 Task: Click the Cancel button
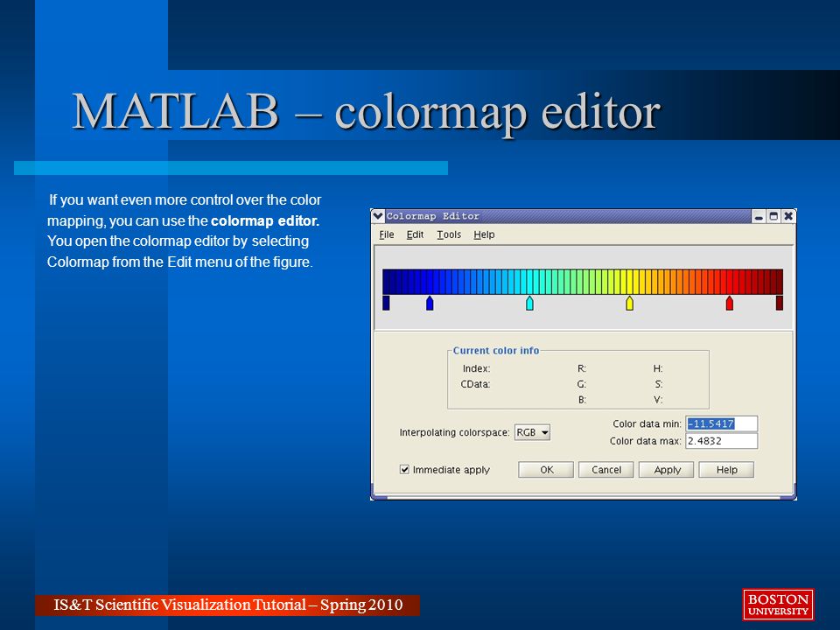point(605,470)
